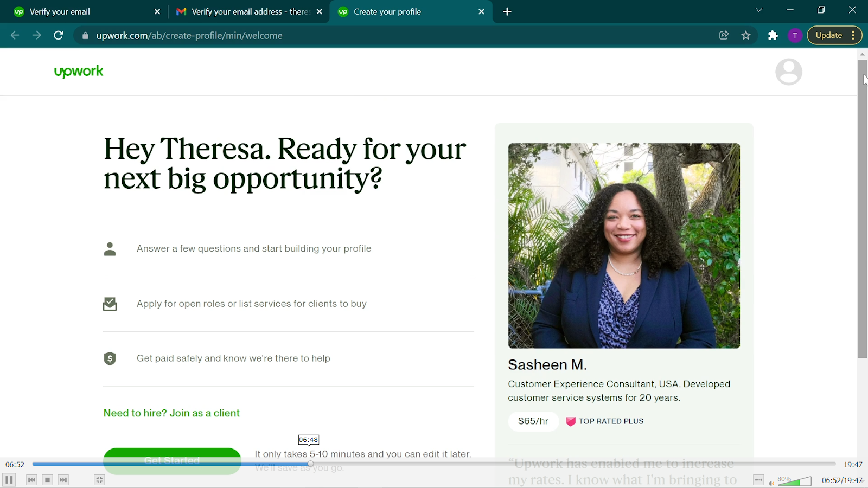This screenshot has width=868, height=488.
Task: Click the 06:52 elapsed time label
Action: point(15,465)
